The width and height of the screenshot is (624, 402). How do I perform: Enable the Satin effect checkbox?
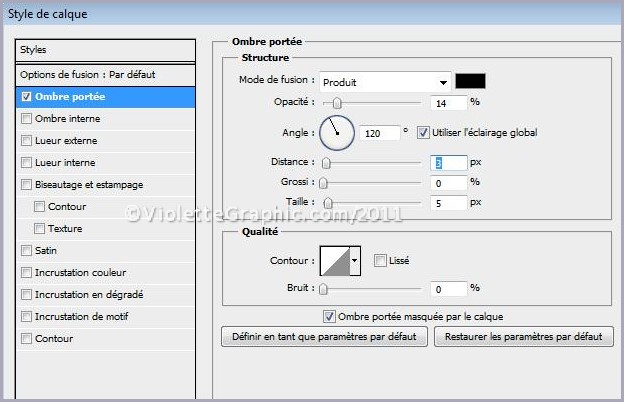coord(26,251)
